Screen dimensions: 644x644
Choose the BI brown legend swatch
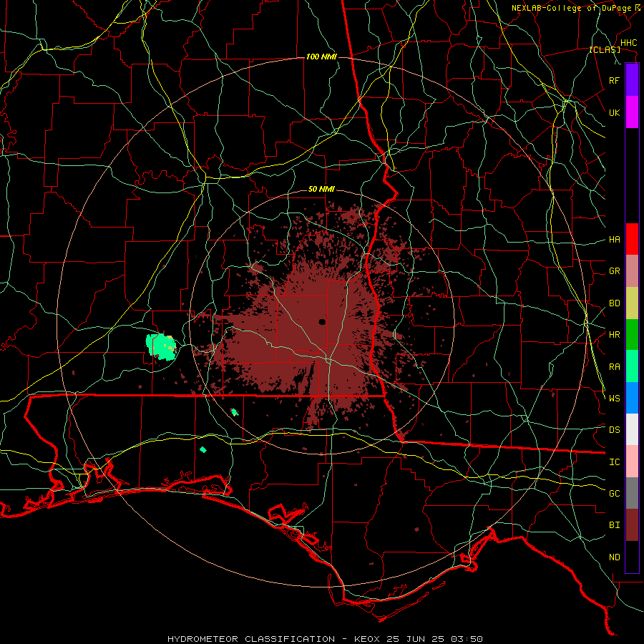(x=632, y=525)
